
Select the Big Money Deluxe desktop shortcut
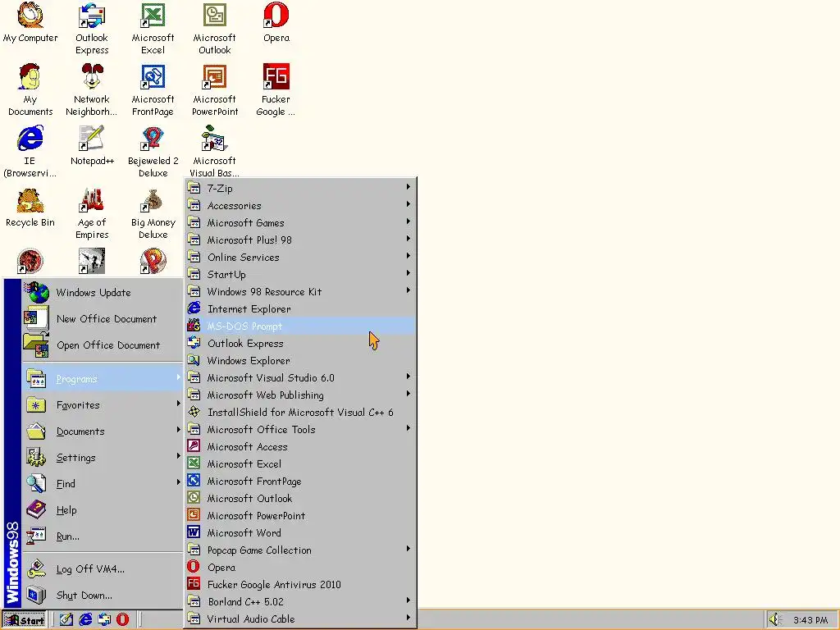tap(153, 213)
